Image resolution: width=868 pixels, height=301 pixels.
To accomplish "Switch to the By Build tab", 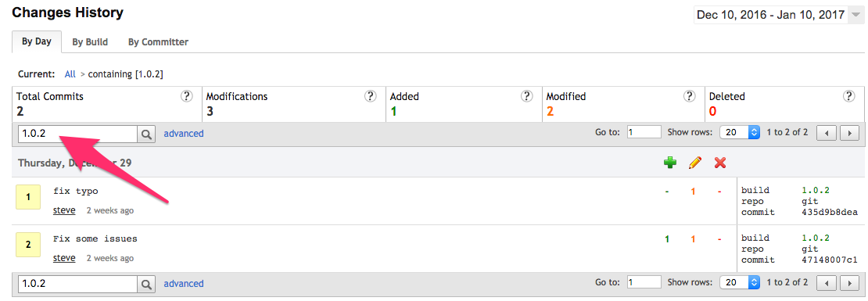I will [90, 42].
